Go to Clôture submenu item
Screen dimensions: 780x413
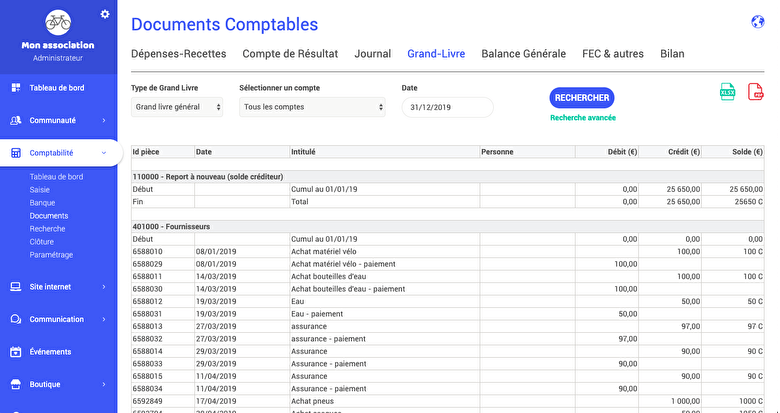(x=41, y=242)
